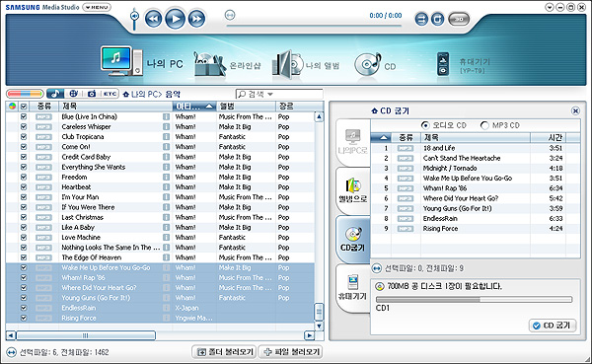The height and width of the screenshot is (364, 592).
Task: Open the CD section
Action: [x=375, y=65]
